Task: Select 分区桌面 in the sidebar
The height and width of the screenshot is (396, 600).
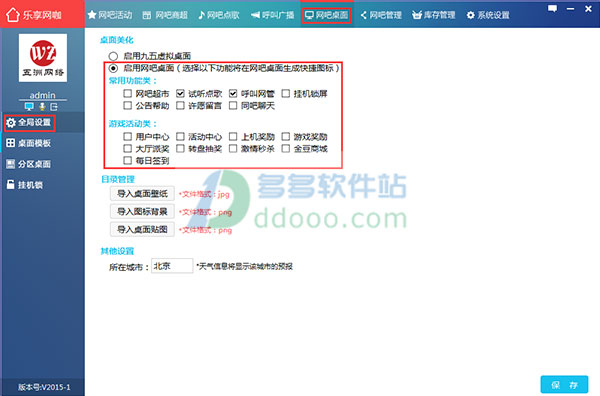Action: (x=42, y=164)
